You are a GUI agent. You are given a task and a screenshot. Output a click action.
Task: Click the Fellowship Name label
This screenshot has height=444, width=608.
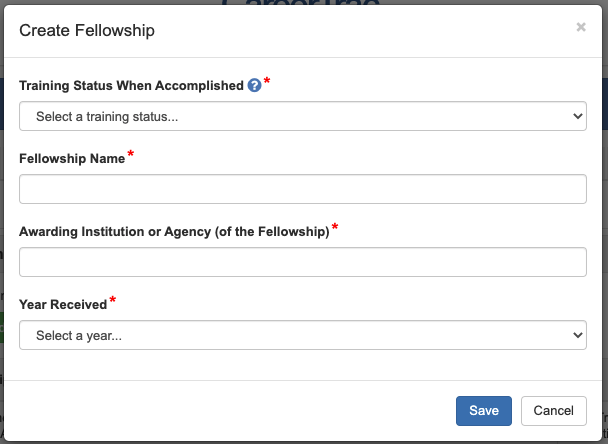[x=72, y=158]
